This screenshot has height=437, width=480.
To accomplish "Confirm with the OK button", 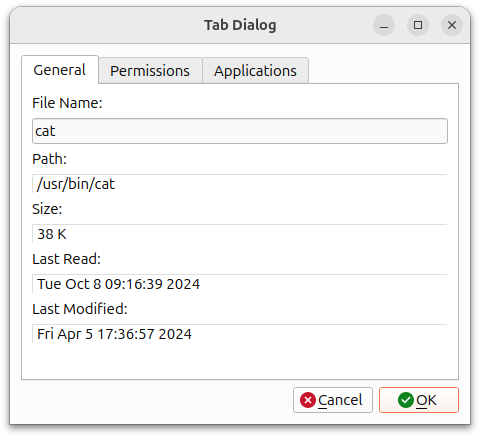I will click(x=419, y=400).
